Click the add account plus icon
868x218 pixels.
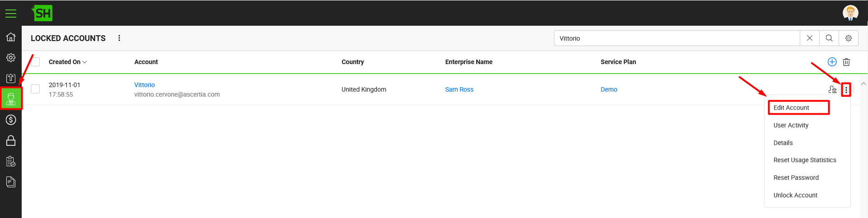(x=832, y=62)
